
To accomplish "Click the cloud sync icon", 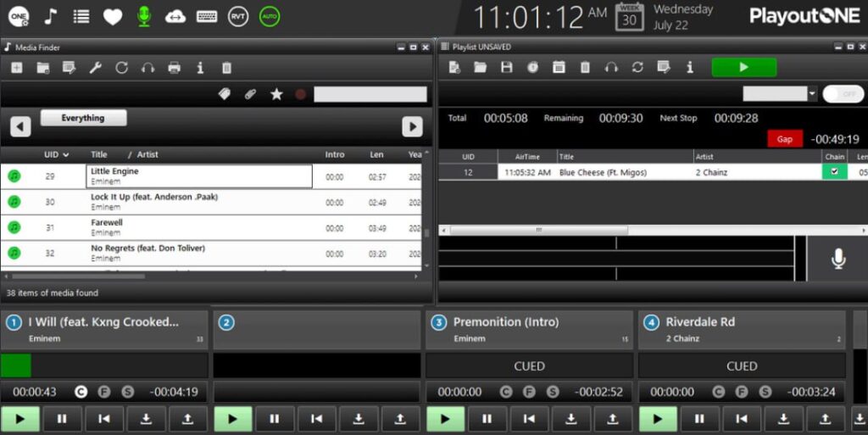I will tap(175, 17).
